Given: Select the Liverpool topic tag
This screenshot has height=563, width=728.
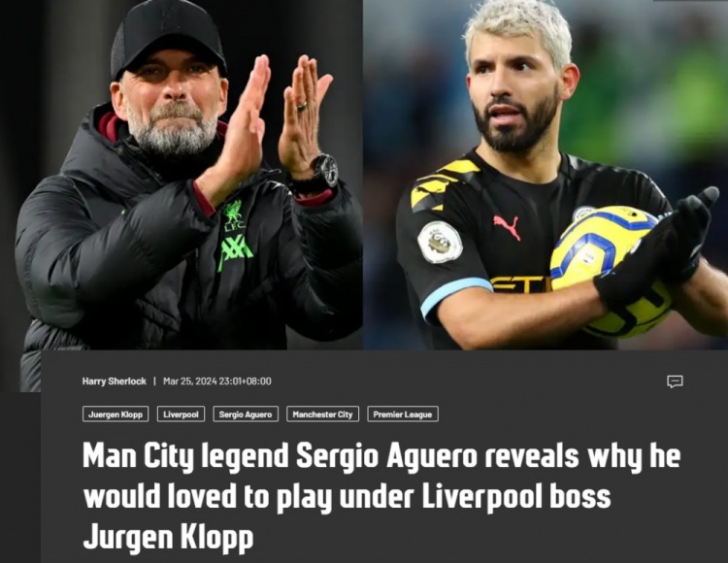Looking at the screenshot, I should click(182, 414).
